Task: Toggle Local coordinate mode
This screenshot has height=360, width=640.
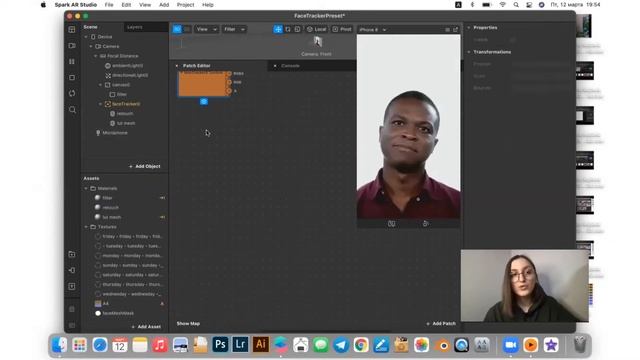Action: [x=316, y=29]
